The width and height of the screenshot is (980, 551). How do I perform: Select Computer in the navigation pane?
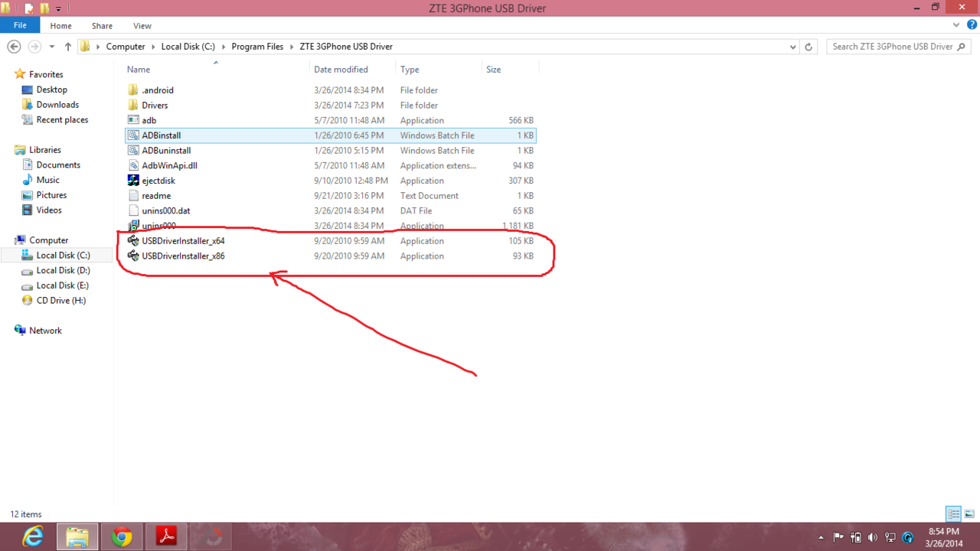[48, 240]
